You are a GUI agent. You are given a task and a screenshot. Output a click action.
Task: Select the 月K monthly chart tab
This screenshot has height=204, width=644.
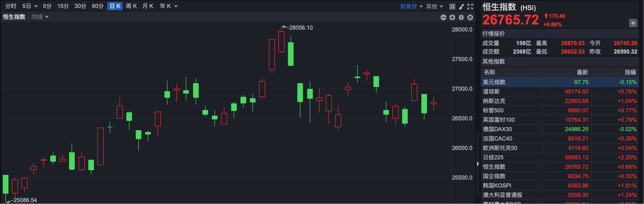coord(148,6)
